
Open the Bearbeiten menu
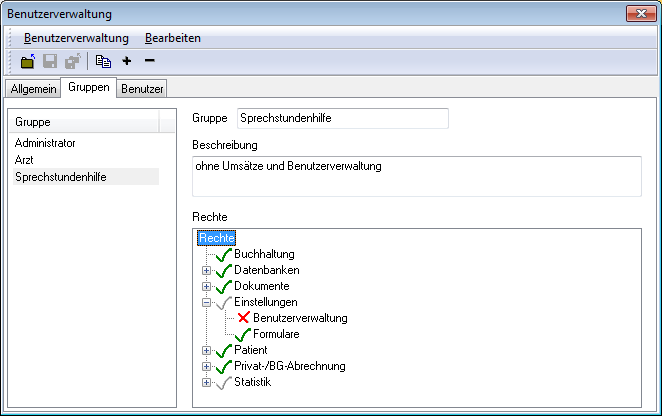(173, 38)
